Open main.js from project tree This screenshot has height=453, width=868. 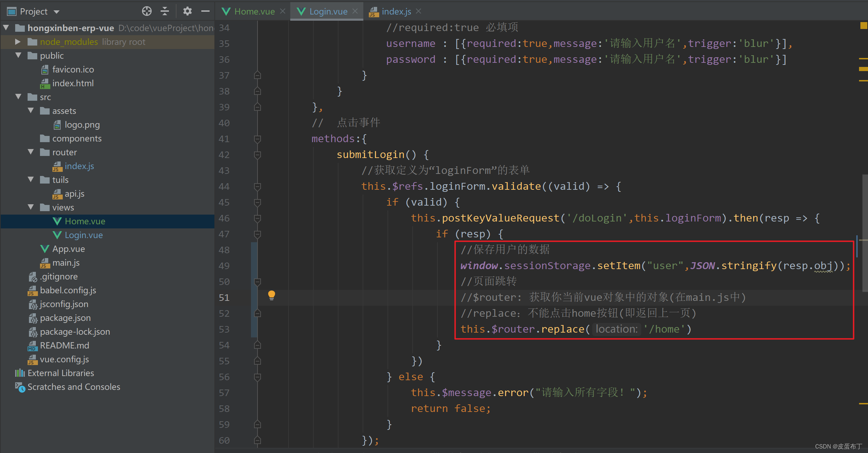pos(66,263)
